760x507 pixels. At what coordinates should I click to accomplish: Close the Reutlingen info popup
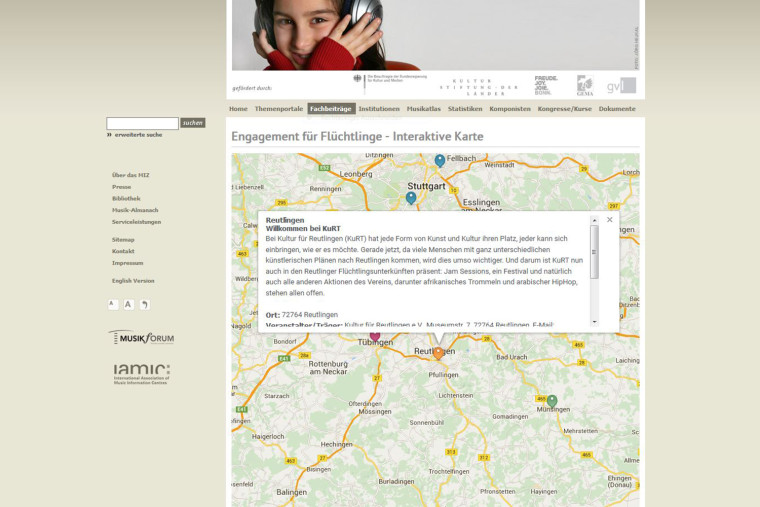pos(610,220)
